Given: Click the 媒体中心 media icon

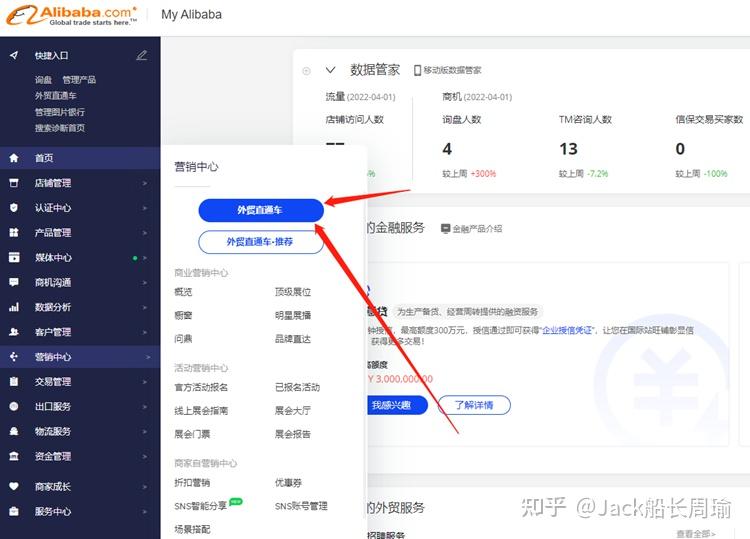Looking at the screenshot, I should (x=14, y=257).
